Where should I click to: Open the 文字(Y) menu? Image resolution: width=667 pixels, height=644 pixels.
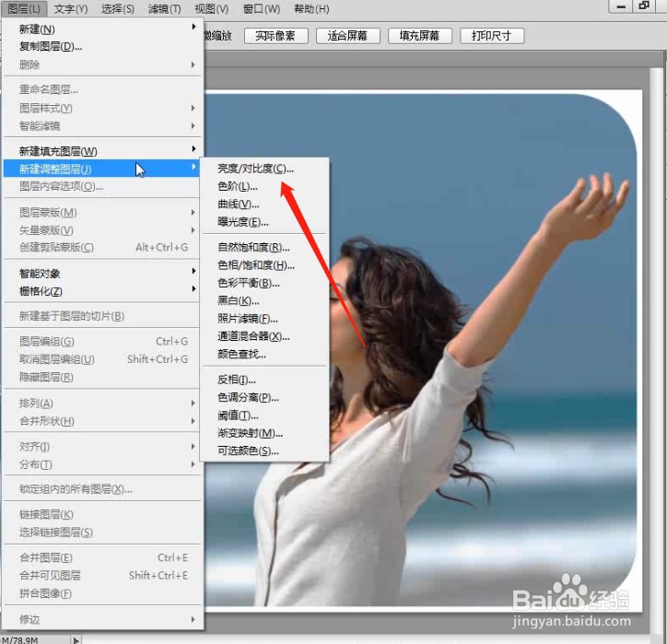tap(71, 8)
